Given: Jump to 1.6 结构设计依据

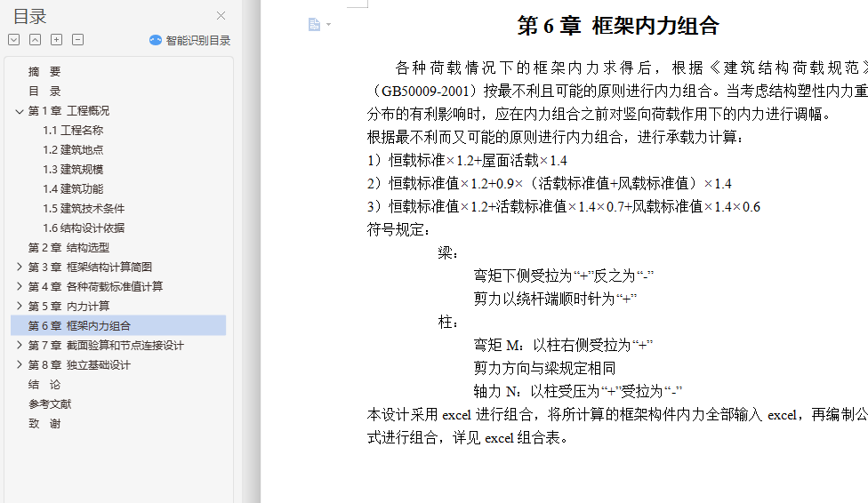Looking at the screenshot, I should [84, 228].
